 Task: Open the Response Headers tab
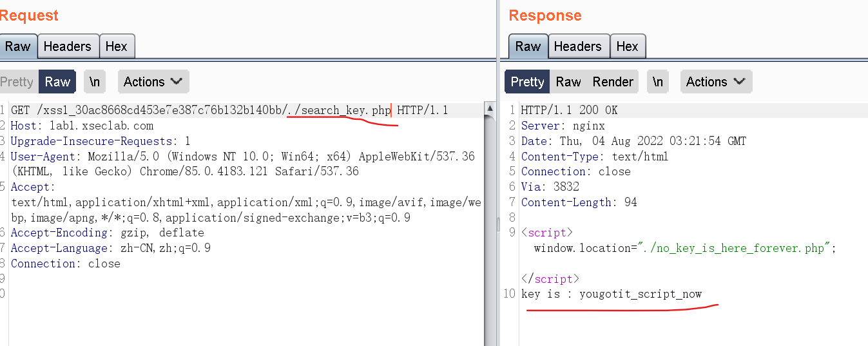pyautogui.click(x=578, y=46)
